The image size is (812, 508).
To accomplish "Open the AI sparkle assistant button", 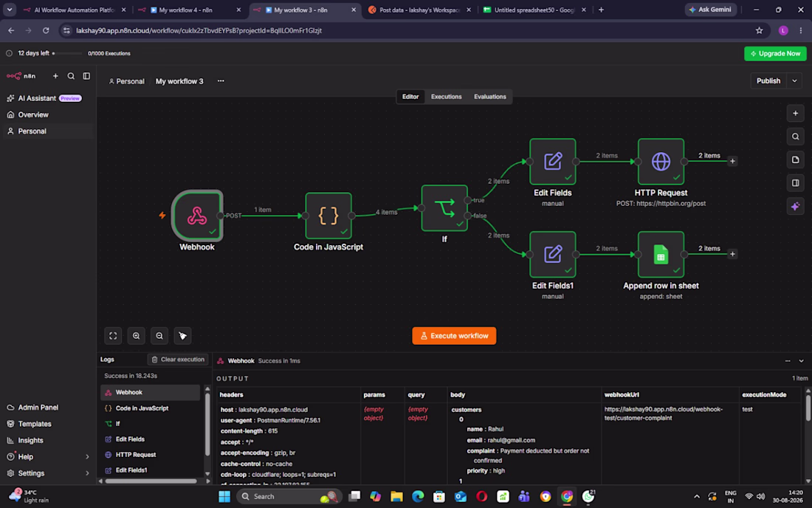I will pyautogui.click(x=796, y=206).
